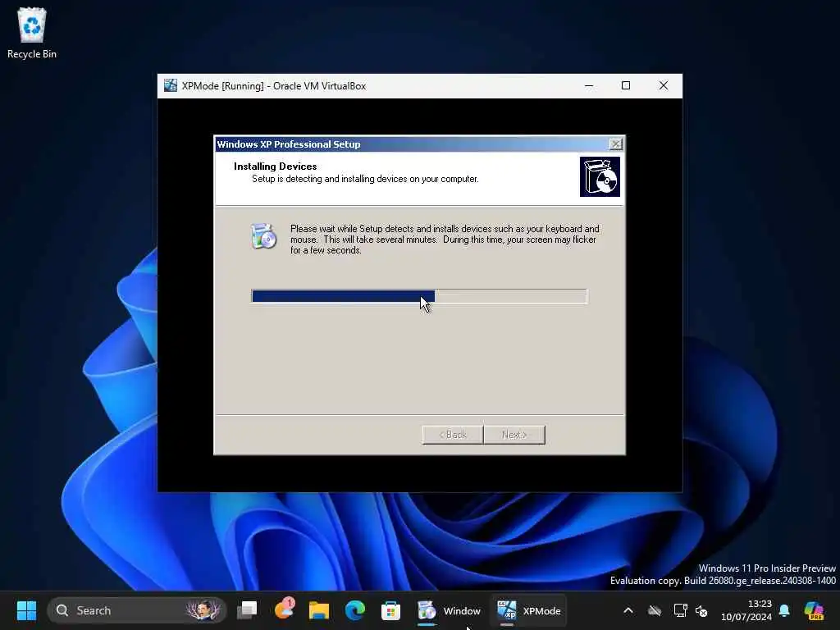Click the cloud sync tray icon

pos(655,610)
